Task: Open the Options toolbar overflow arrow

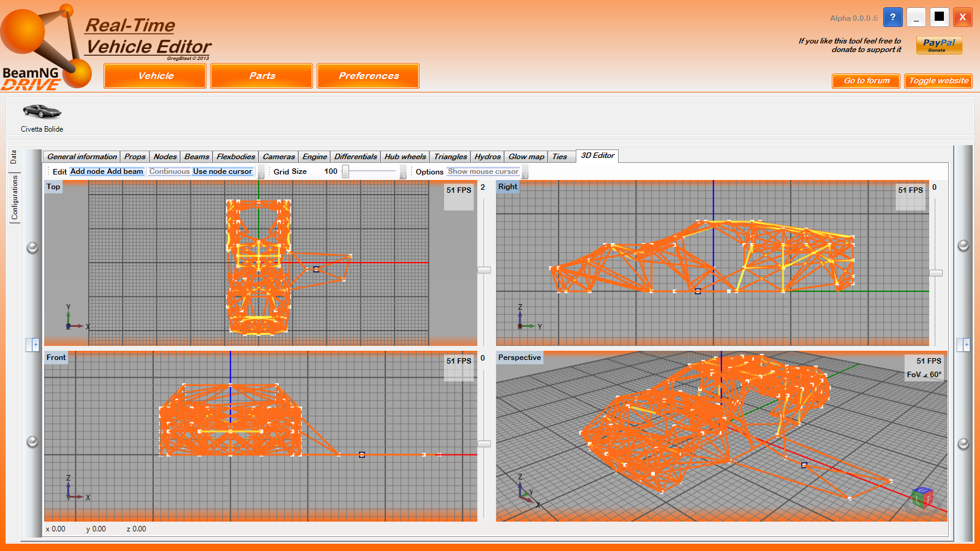Action: coord(525,173)
